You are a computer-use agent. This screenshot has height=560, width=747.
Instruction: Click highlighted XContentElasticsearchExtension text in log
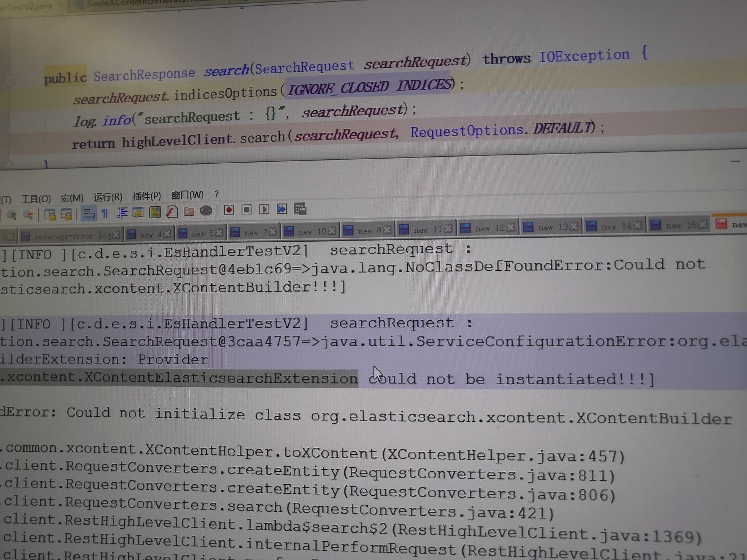coord(179,378)
